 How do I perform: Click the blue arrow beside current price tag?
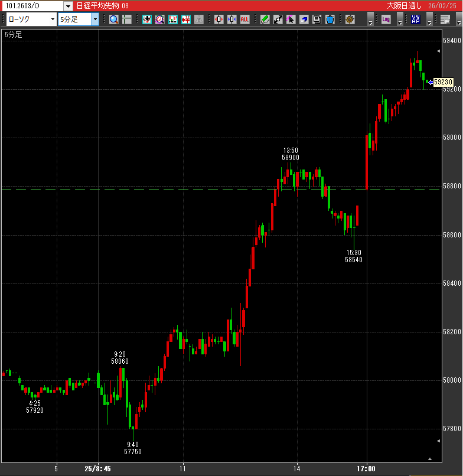(x=431, y=82)
